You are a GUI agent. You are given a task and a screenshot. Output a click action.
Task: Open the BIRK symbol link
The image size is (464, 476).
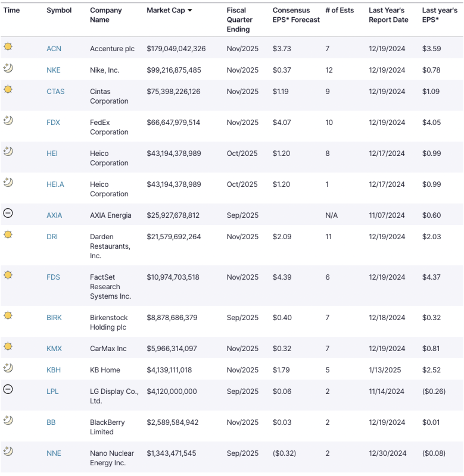pyautogui.click(x=54, y=318)
